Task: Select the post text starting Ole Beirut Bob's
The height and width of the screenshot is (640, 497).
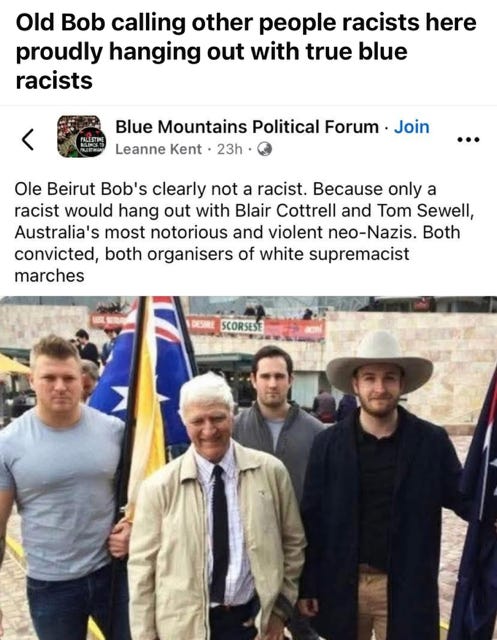Action: pos(244,232)
